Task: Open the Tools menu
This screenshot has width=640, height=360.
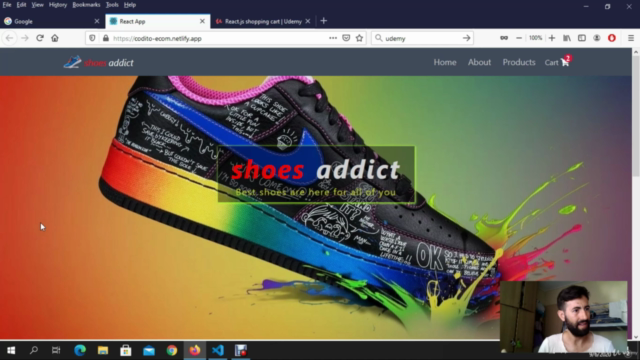Action: coord(112,5)
